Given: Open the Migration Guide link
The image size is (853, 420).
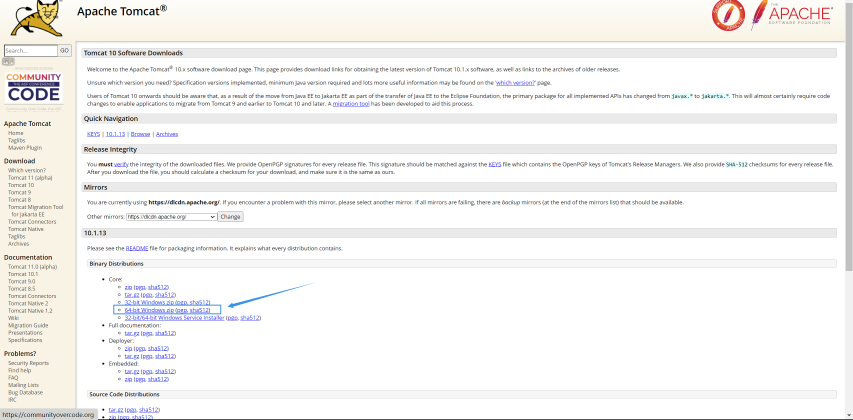Looking at the screenshot, I should point(28,325).
